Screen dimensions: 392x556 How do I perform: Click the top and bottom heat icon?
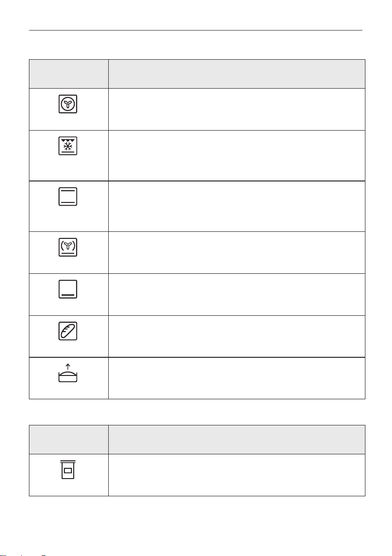tap(68, 196)
